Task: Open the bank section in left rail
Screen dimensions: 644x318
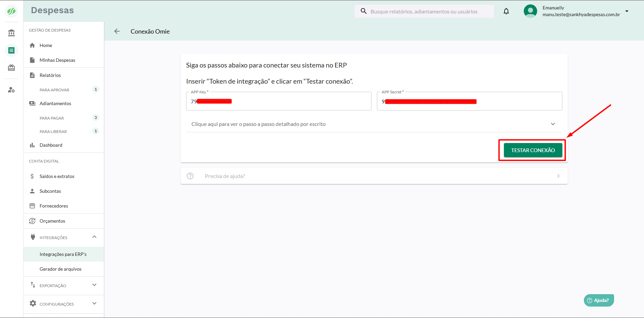Action: point(11,33)
